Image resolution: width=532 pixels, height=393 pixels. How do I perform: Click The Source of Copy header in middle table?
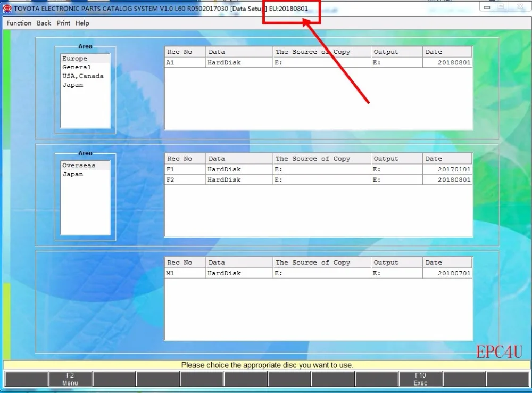322,159
